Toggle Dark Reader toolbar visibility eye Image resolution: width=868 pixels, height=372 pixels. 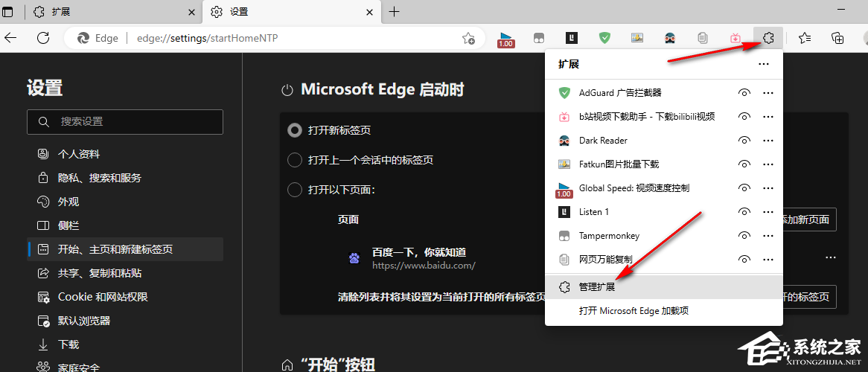743,141
